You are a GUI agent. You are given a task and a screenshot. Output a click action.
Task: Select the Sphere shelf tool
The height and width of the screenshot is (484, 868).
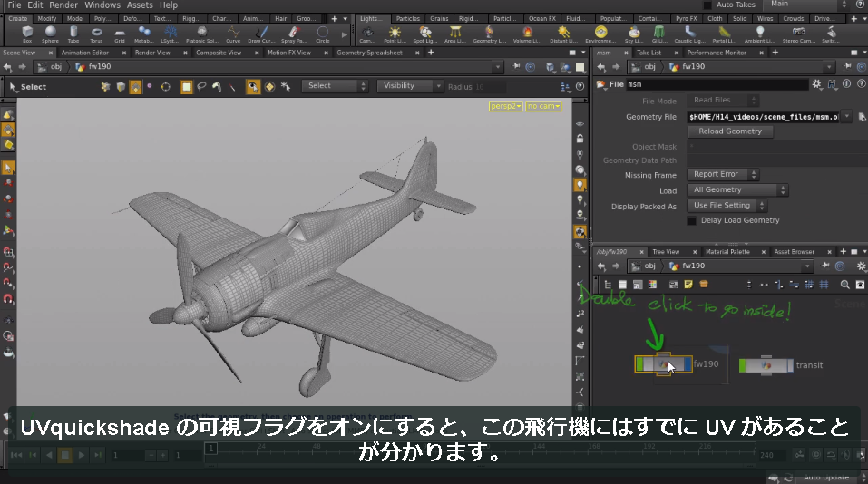(x=50, y=34)
